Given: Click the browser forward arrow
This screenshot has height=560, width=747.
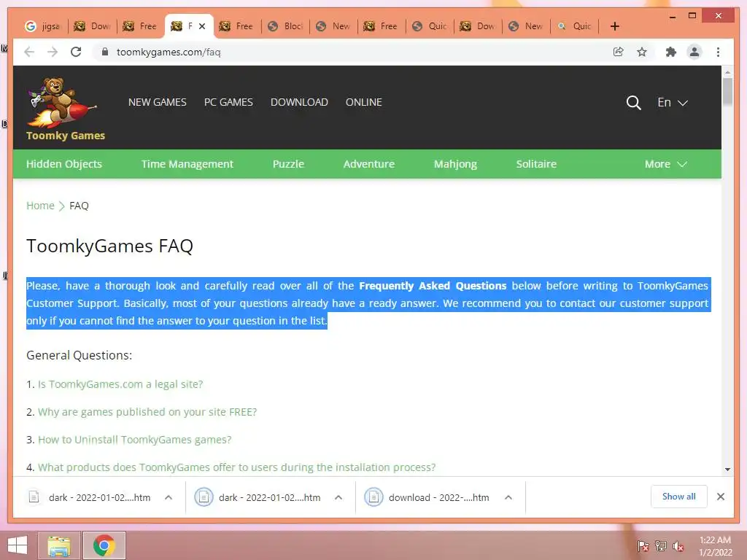Looking at the screenshot, I should [x=53, y=52].
